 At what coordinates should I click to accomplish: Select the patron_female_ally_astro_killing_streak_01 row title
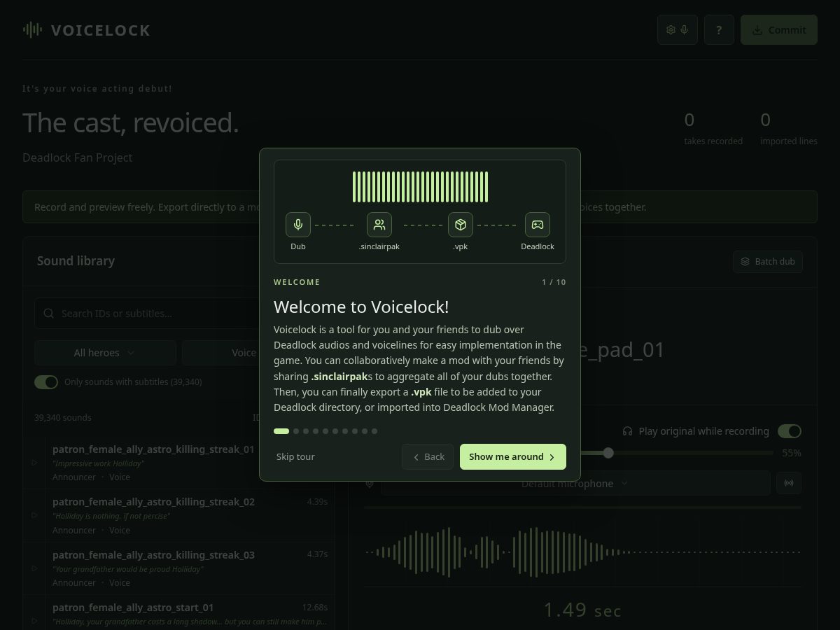pyautogui.click(x=153, y=449)
